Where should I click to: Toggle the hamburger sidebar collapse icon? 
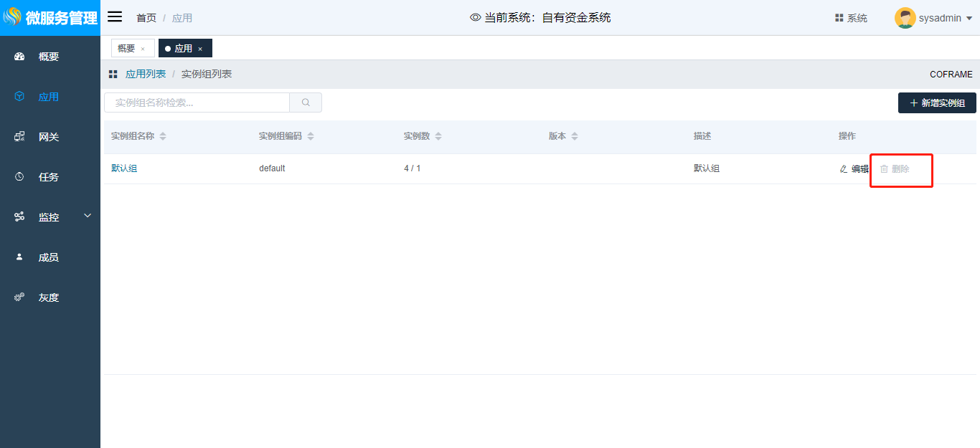(x=115, y=17)
